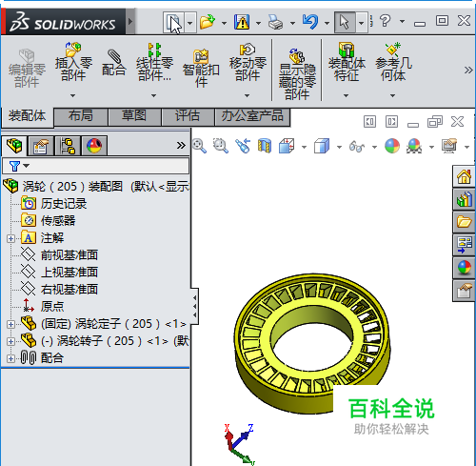Switch to the 草图 sketch tab
The height and width of the screenshot is (466, 476).
(x=134, y=116)
